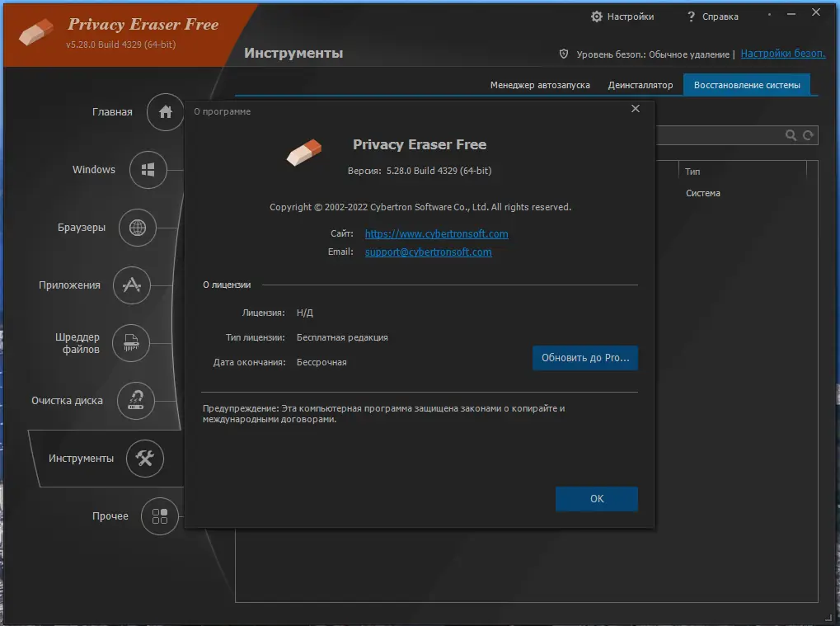Image resolution: width=840 pixels, height=626 pixels.
Task: Go to Инструменты sidebar label
Action: [x=81, y=459]
